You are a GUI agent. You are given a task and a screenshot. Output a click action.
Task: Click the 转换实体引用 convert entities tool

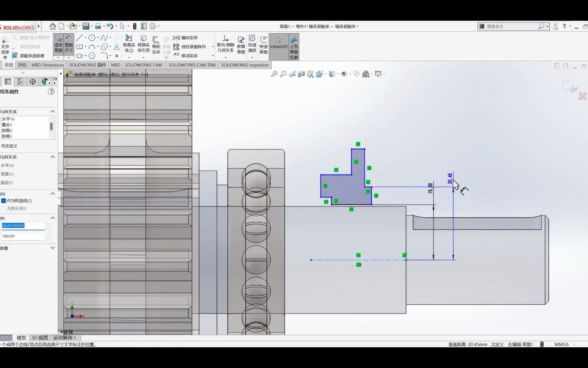tap(144, 44)
